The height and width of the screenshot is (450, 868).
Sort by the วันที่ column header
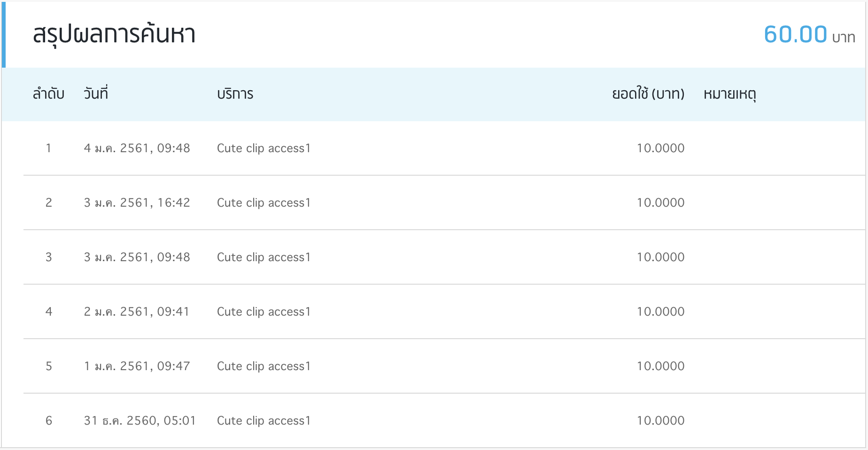pyautogui.click(x=96, y=94)
